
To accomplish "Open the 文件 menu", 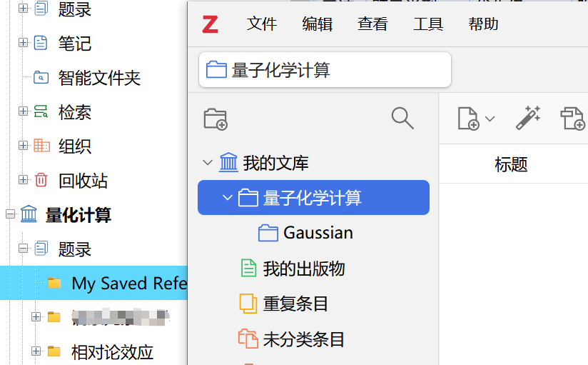I will click(261, 24).
